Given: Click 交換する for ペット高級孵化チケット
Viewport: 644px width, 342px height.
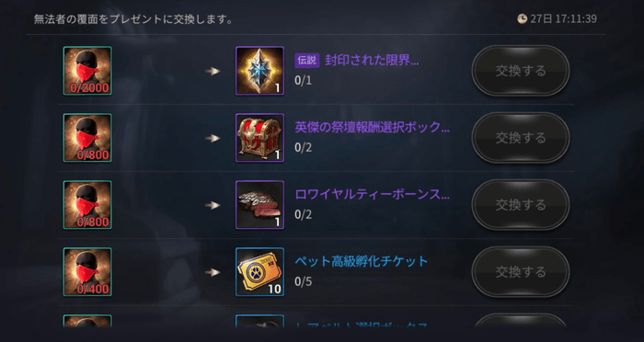Looking at the screenshot, I should pos(521,272).
